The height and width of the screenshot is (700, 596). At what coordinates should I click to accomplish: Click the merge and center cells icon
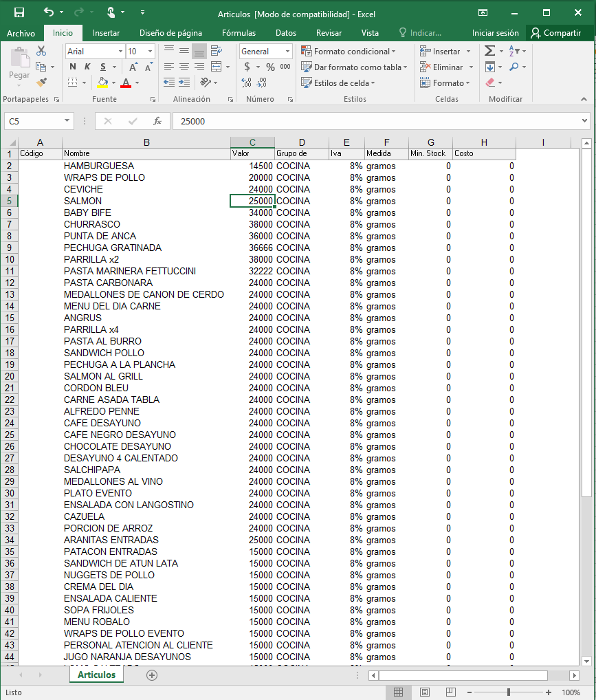click(217, 67)
